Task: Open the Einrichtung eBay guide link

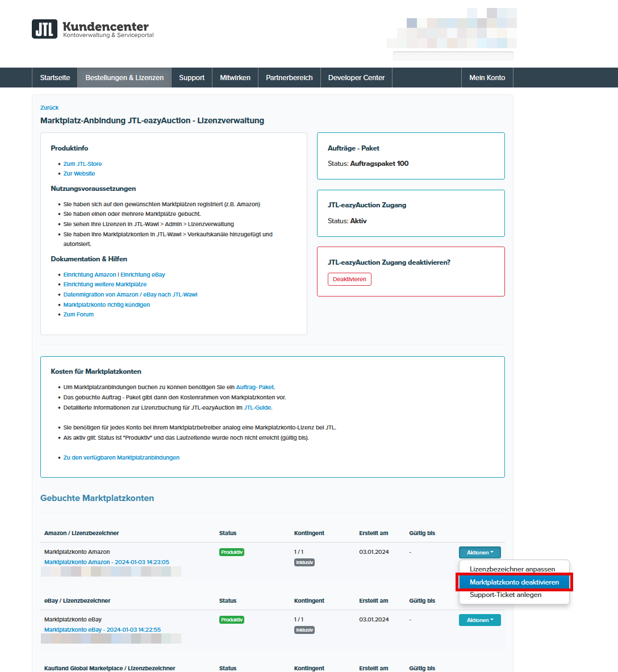Action: (x=143, y=275)
